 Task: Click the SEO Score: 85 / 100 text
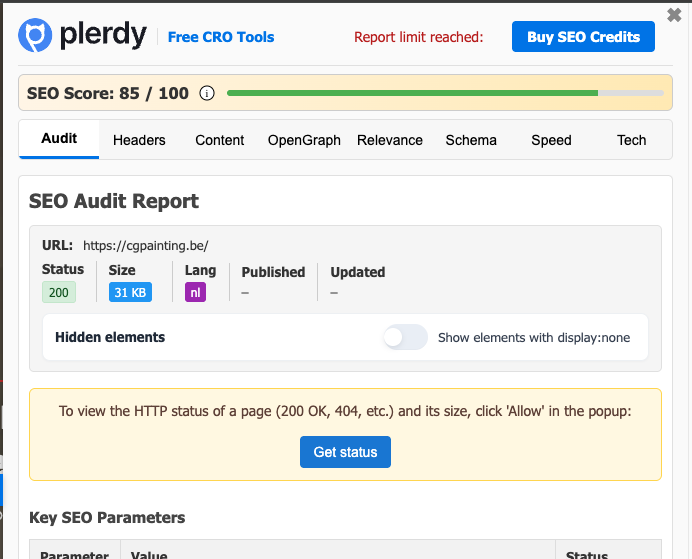[108, 93]
